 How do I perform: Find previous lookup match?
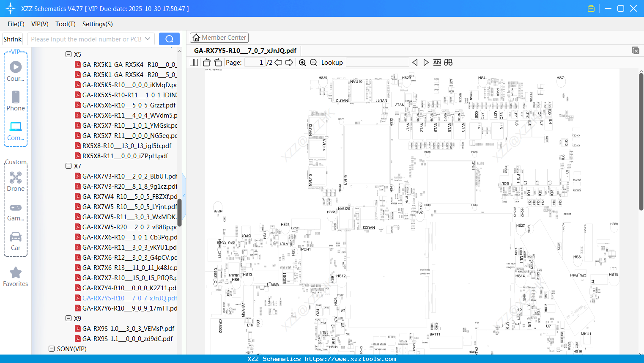(415, 63)
